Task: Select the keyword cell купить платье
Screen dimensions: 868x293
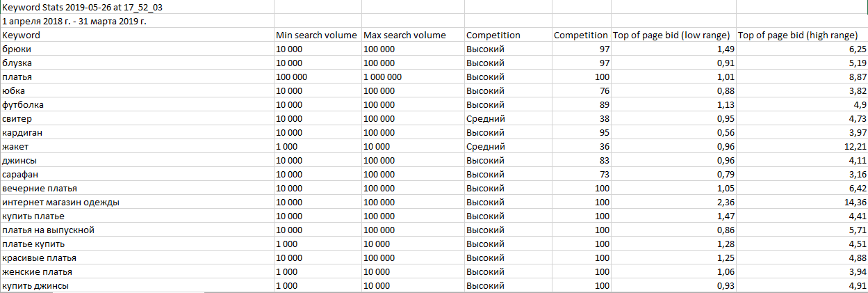Action: coord(137,216)
